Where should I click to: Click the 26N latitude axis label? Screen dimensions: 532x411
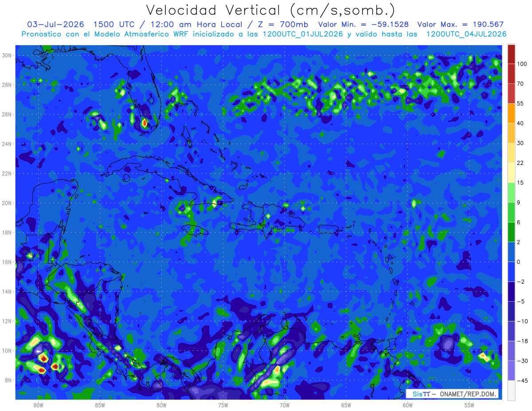[x=8, y=114]
